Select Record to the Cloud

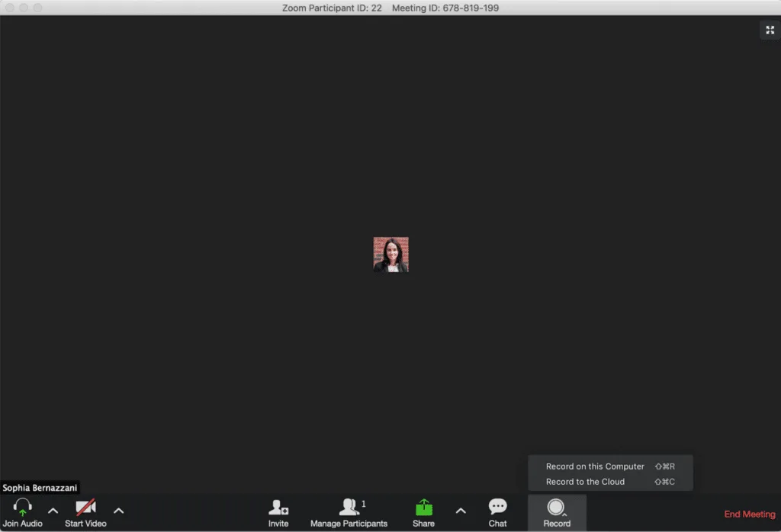point(585,482)
